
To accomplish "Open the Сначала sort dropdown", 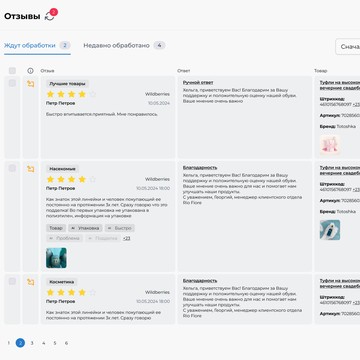I will [x=348, y=47].
